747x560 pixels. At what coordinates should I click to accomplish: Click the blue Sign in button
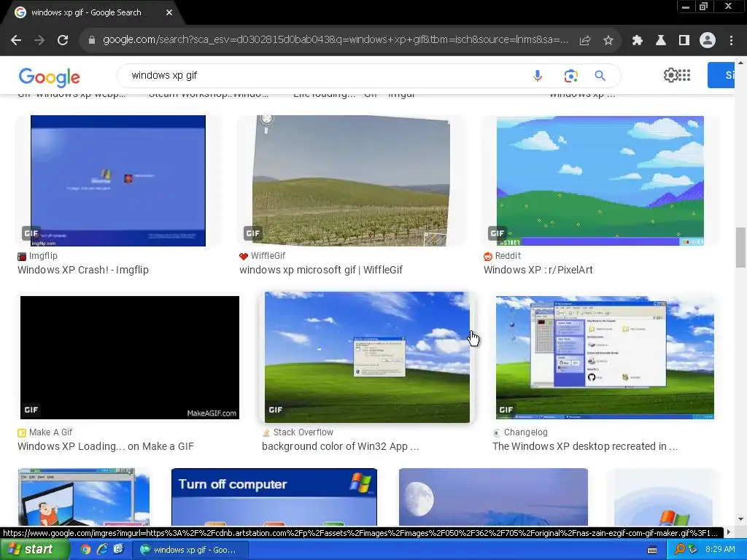(x=721, y=75)
